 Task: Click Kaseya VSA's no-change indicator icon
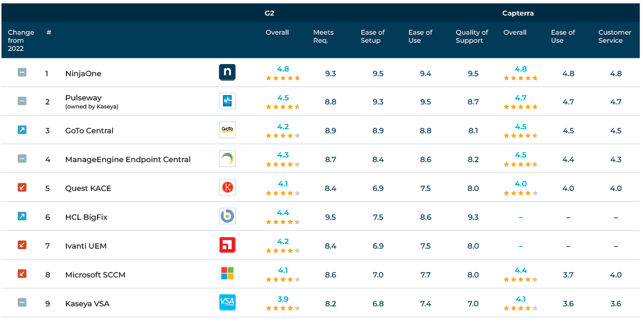(22, 302)
